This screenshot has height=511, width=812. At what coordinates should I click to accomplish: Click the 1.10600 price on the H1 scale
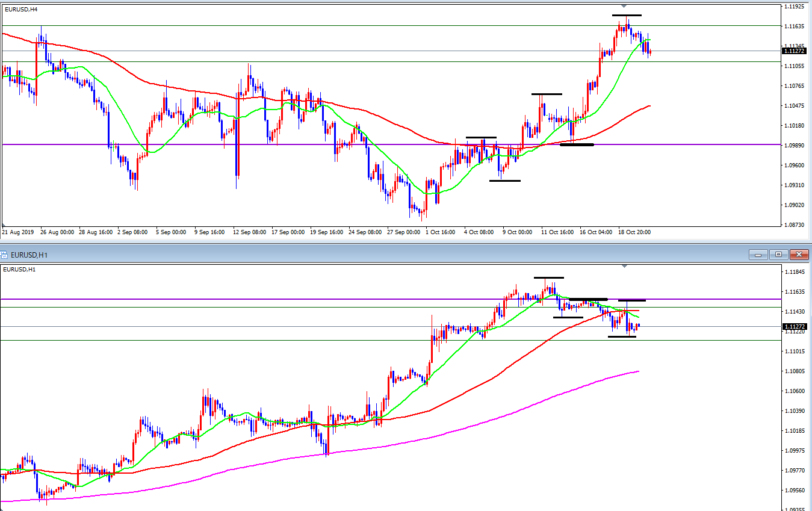795,391
